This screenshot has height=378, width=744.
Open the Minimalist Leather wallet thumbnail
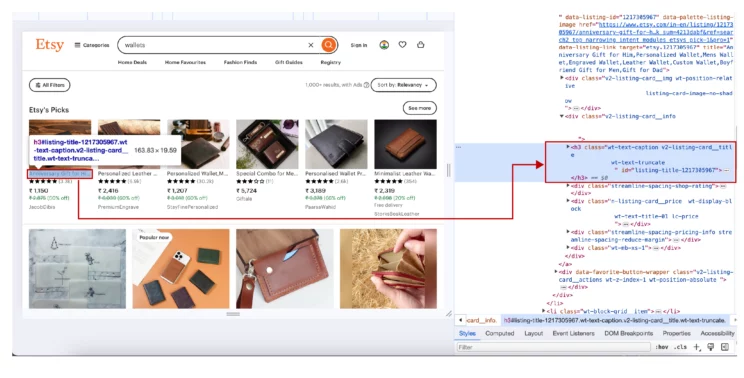tap(405, 144)
